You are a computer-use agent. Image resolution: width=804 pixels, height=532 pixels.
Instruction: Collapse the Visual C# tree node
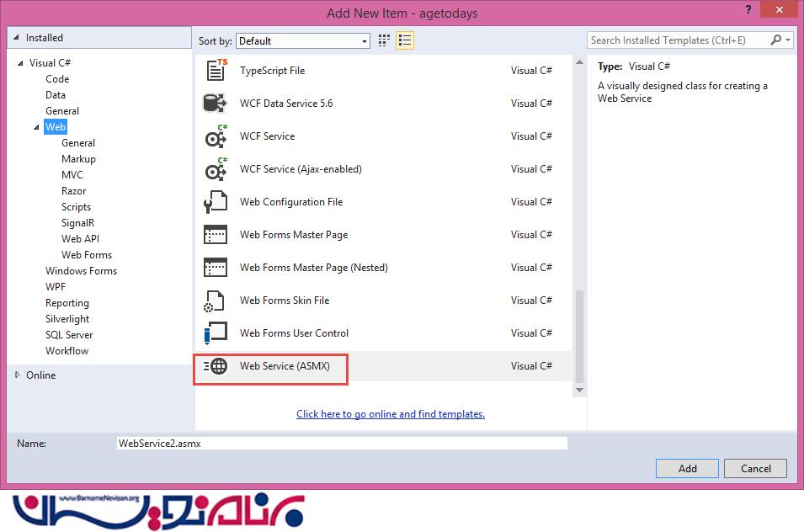click(x=20, y=63)
